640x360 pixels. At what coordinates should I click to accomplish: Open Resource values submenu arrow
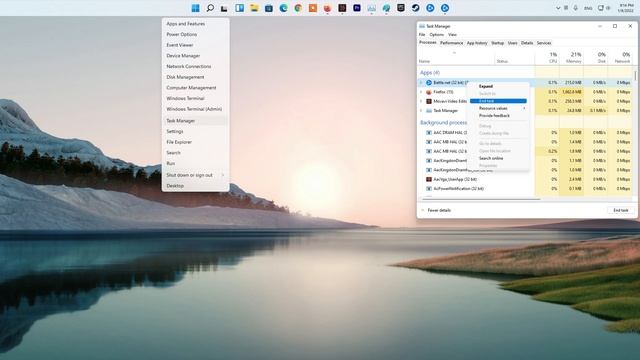tap(524, 108)
